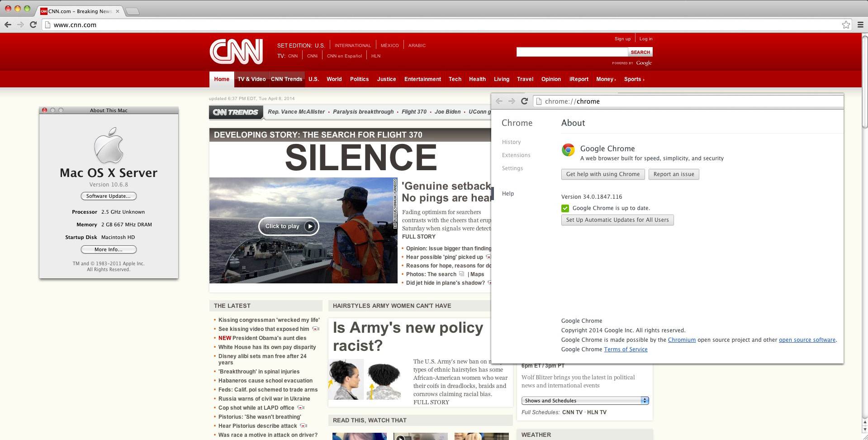Bookmark page with the star icon
Viewport: 868px width, 440px height.
[x=846, y=25]
